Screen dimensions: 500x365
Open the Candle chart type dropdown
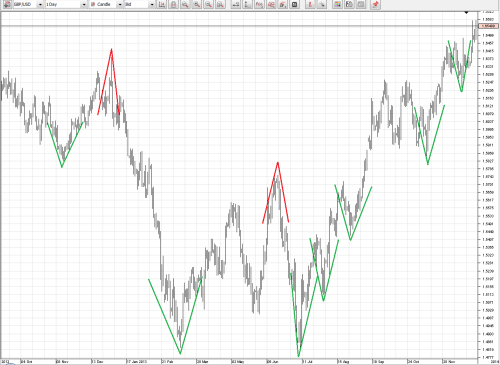tap(120, 4)
